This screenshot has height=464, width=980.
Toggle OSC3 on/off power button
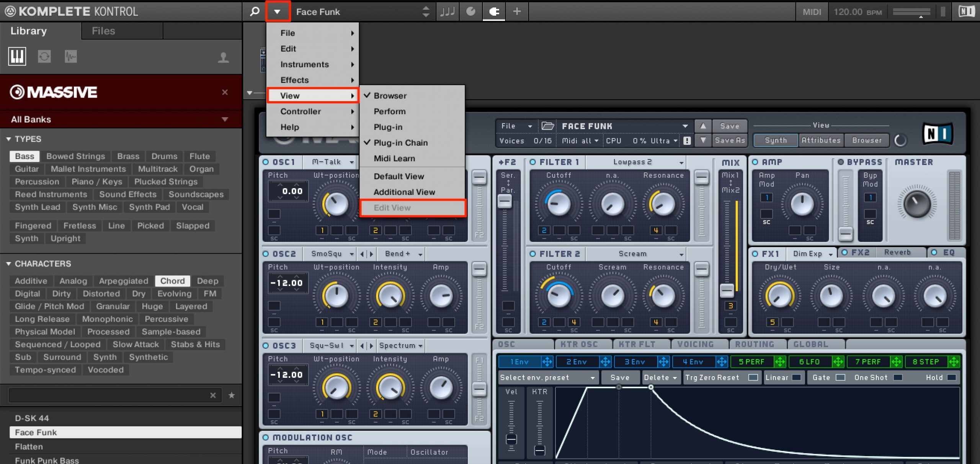coord(266,346)
